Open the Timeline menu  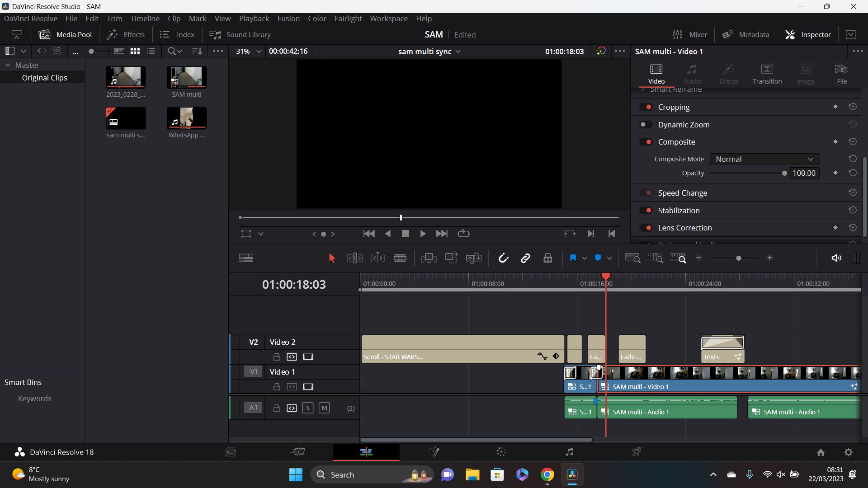click(x=145, y=19)
